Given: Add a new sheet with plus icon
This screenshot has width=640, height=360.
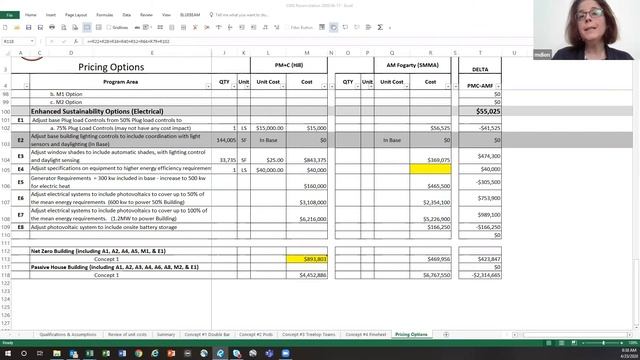Looking at the screenshot, I should (446, 334).
